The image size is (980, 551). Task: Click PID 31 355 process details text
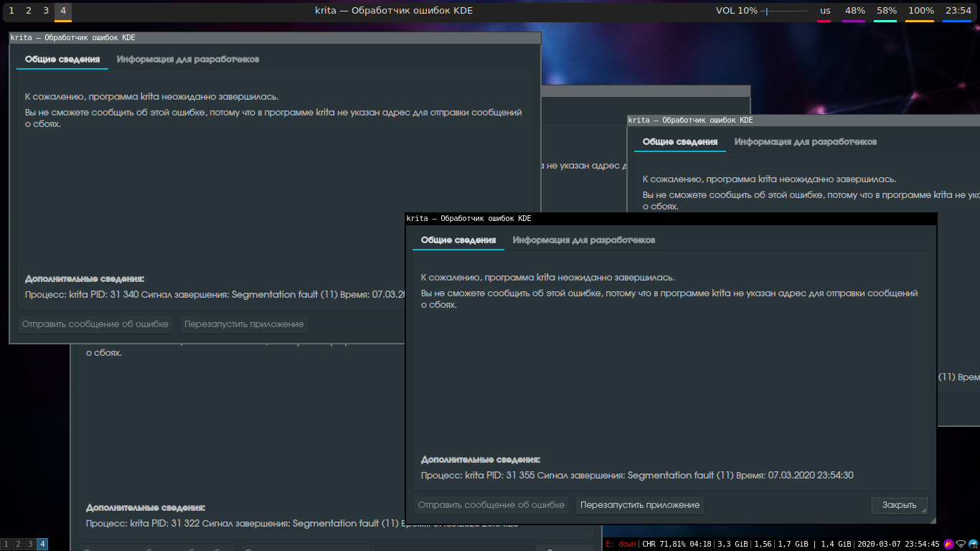pyautogui.click(x=637, y=475)
